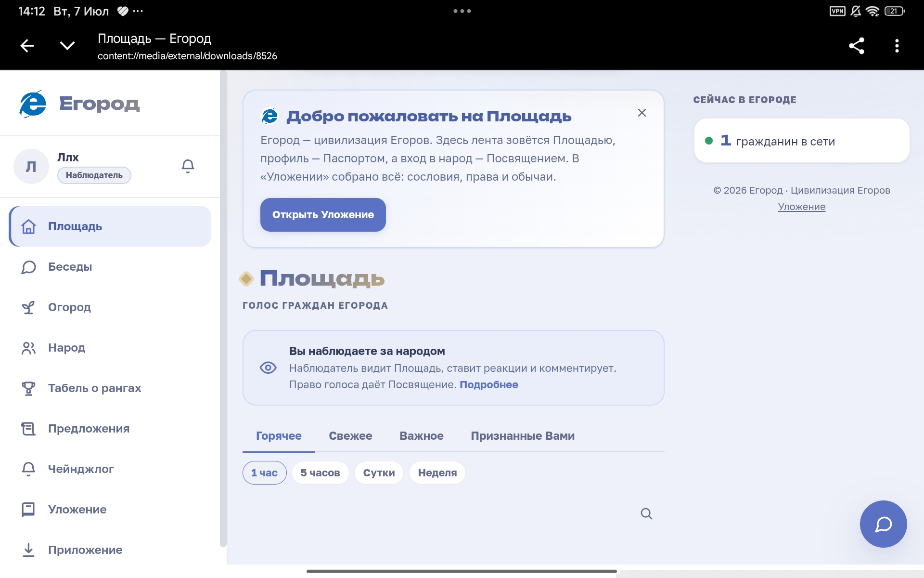Click the Чейнджлог bell icon
The width and height of the screenshot is (924, 578).
coord(28,469)
